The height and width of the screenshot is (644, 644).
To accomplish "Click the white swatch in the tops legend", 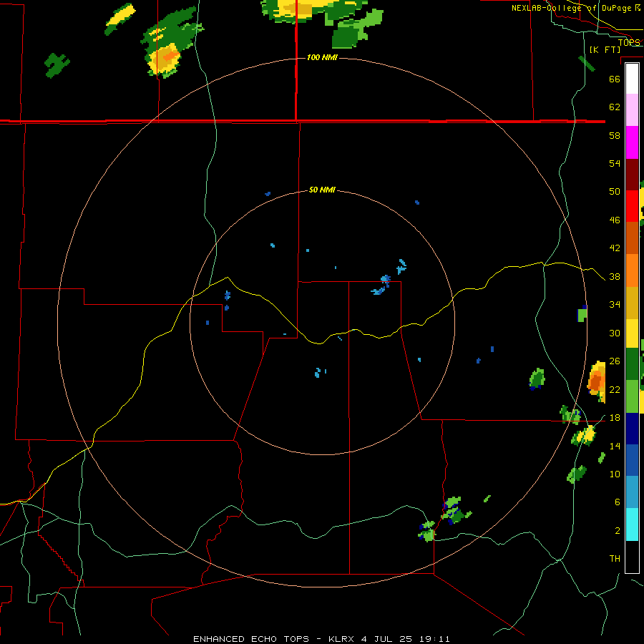I will pos(632,79).
